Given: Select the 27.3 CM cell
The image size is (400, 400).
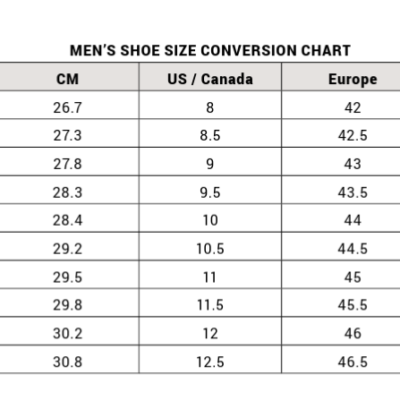Looking at the screenshot, I should tap(67, 136).
